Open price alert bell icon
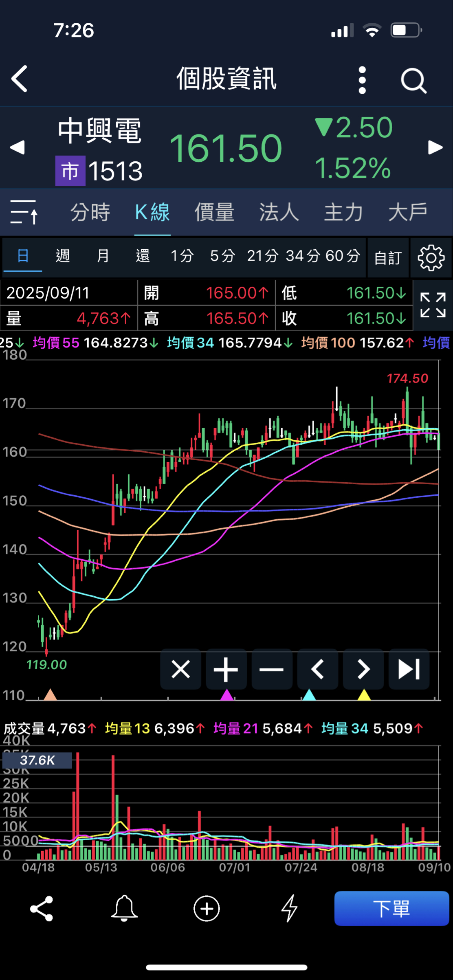 click(124, 908)
